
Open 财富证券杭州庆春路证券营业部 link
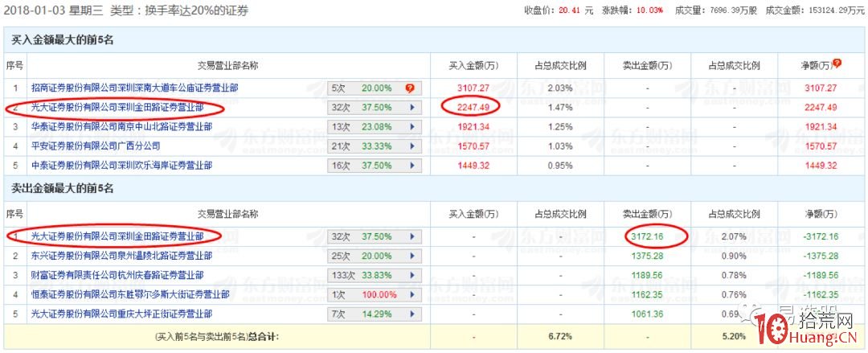tap(117, 276)
